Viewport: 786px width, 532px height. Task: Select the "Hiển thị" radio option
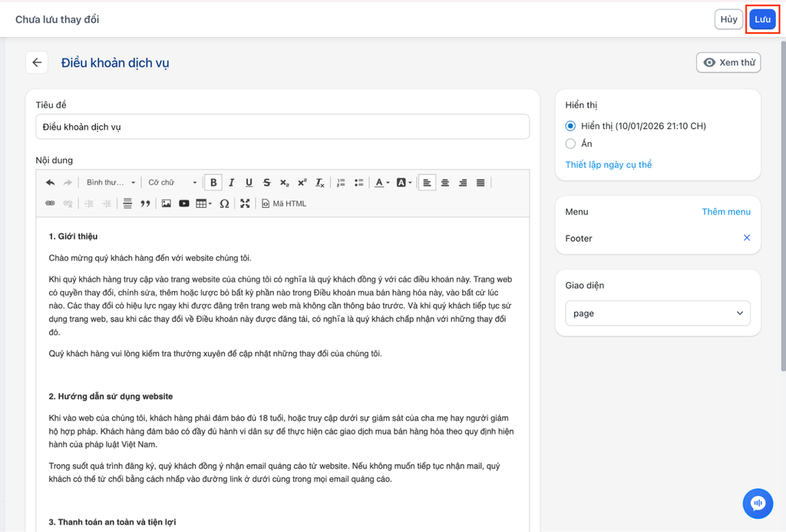570,126
